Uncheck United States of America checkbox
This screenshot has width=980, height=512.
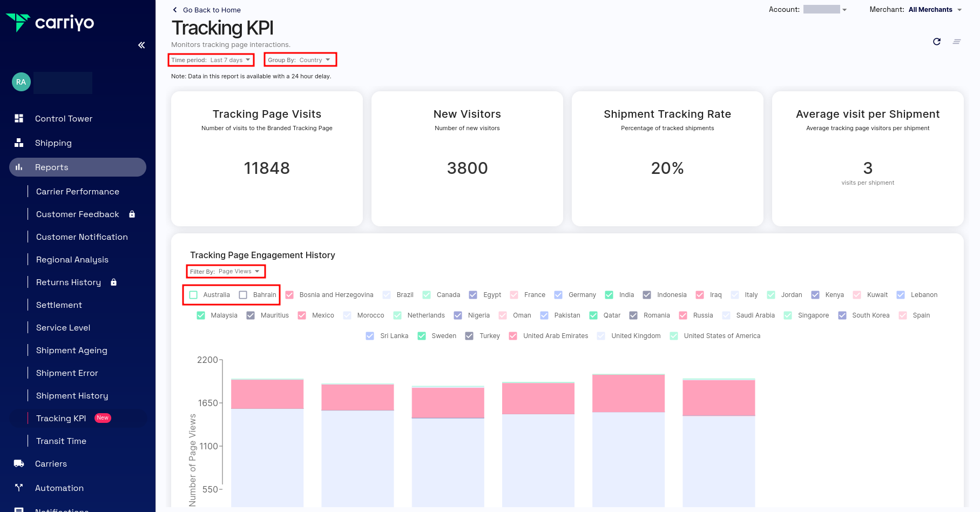674,336
